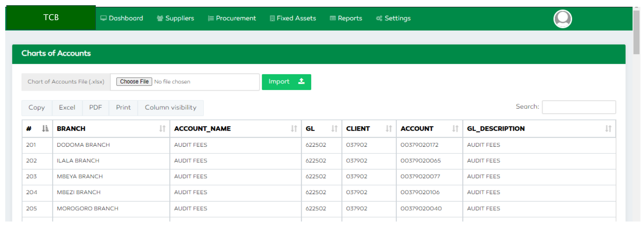Export table to Excel
Screen dimensions: 644x225
tap(67, 107)
